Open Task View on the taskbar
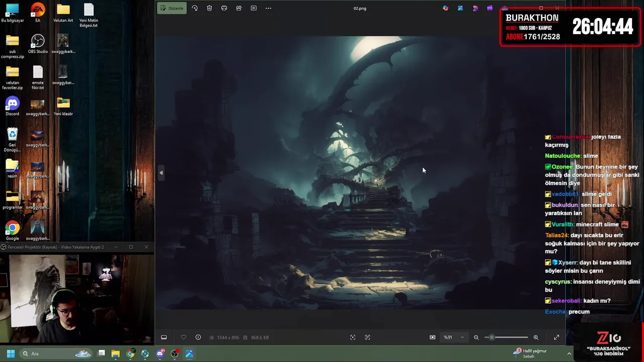The width and height of the screenshot is (644, 362). (101, 353)
